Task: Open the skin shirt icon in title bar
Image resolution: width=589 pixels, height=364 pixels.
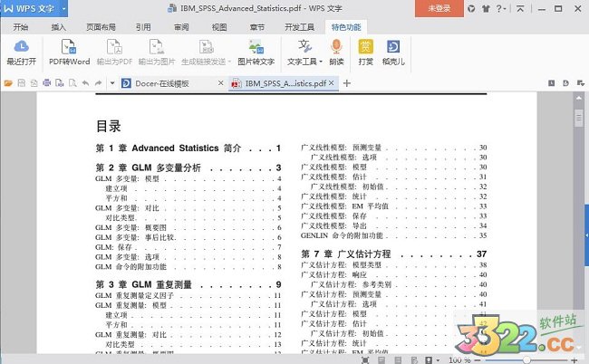Action: (486, 8)
